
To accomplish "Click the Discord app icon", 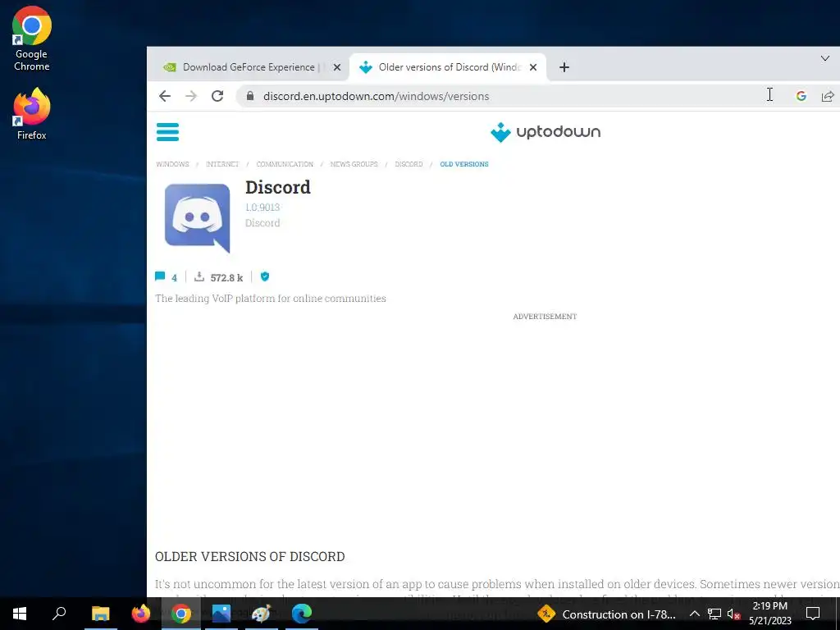I will (197, 218).
